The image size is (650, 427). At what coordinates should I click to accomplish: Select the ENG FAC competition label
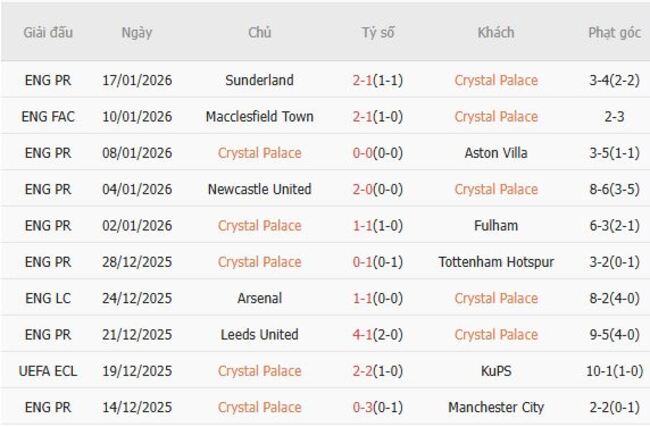[x=49, y=116]
